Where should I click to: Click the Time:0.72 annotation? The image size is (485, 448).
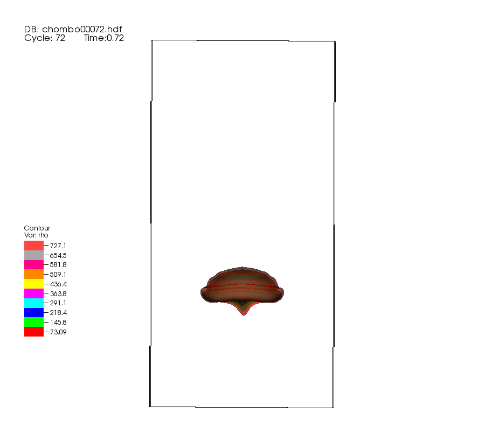point(103,38)
